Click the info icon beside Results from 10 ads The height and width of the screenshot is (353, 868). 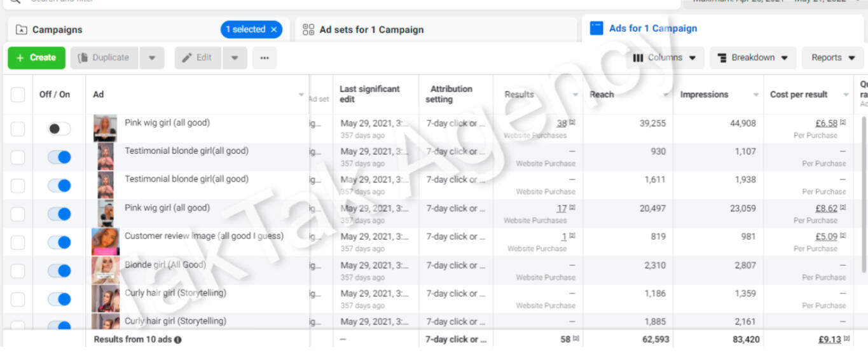pyautogui.click(x=178, y=340)
